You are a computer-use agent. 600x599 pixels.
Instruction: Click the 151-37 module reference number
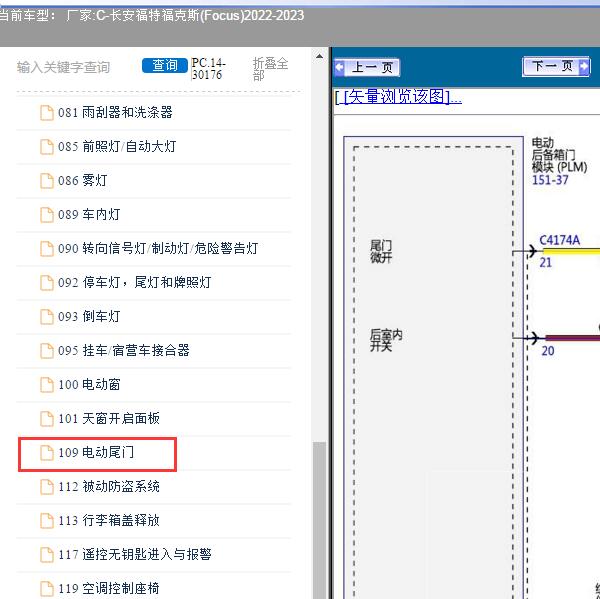pyautogui.click(x=550, y=180)
